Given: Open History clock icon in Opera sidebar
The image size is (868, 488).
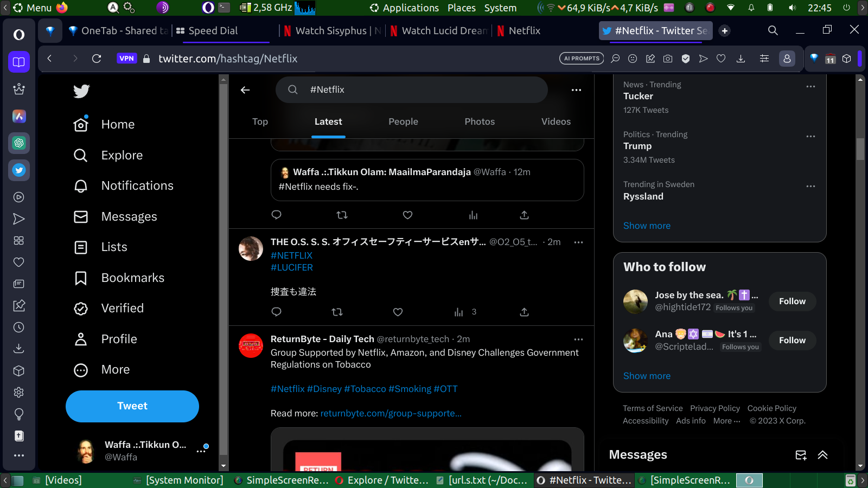Looking at the screenshot, I should click(19, 328).
